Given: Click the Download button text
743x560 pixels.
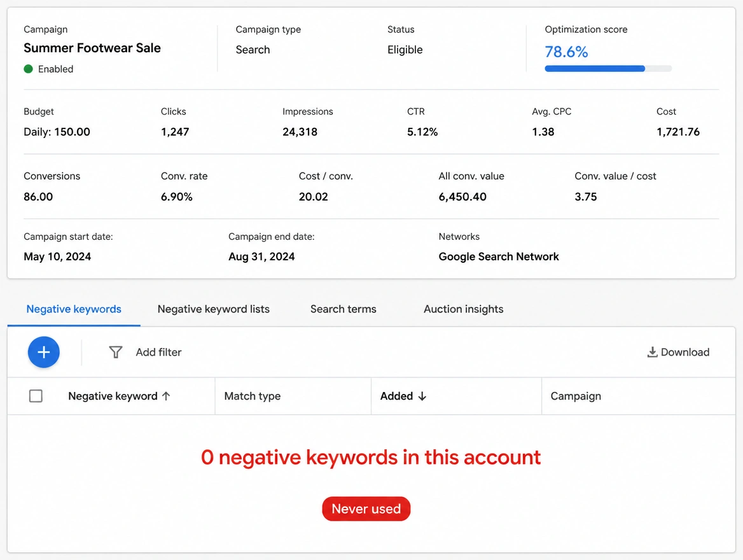Looking at the screenshot, I should 684,352.
